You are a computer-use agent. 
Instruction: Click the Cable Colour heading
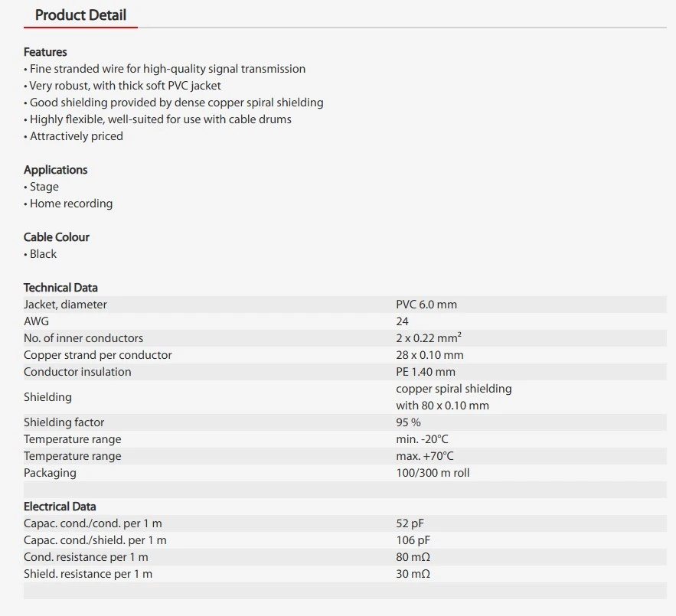coord(56,237)
